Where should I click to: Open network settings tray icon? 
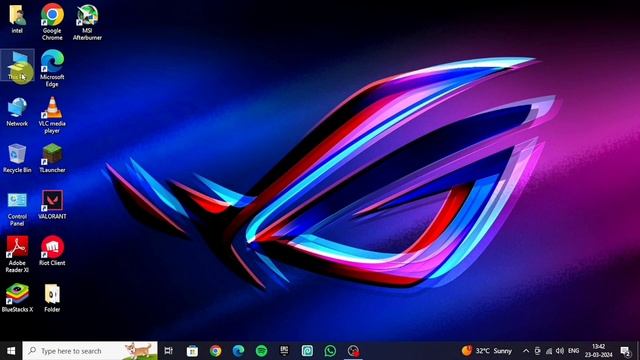pyautogui.click(x=549, y=351)
